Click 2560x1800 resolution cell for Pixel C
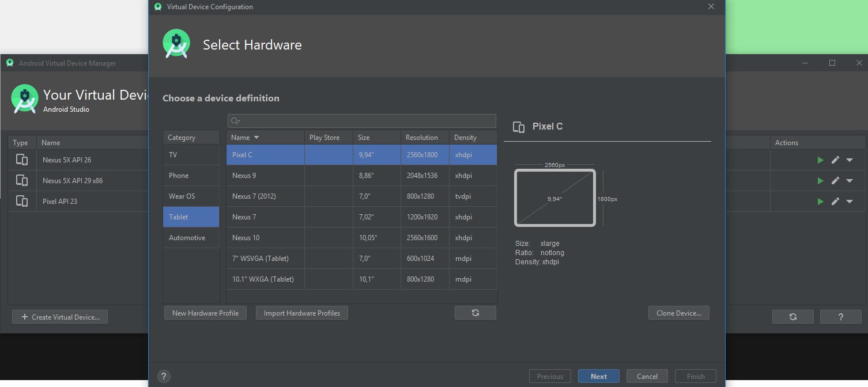The image size is (868, 387). click(425, 155)
